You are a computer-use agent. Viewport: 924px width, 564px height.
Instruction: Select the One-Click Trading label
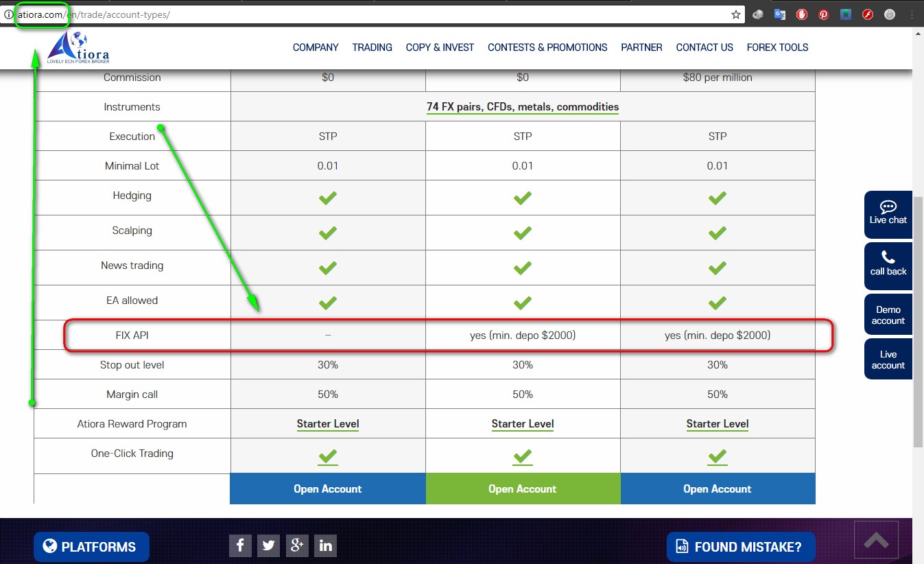click(132, 454)
